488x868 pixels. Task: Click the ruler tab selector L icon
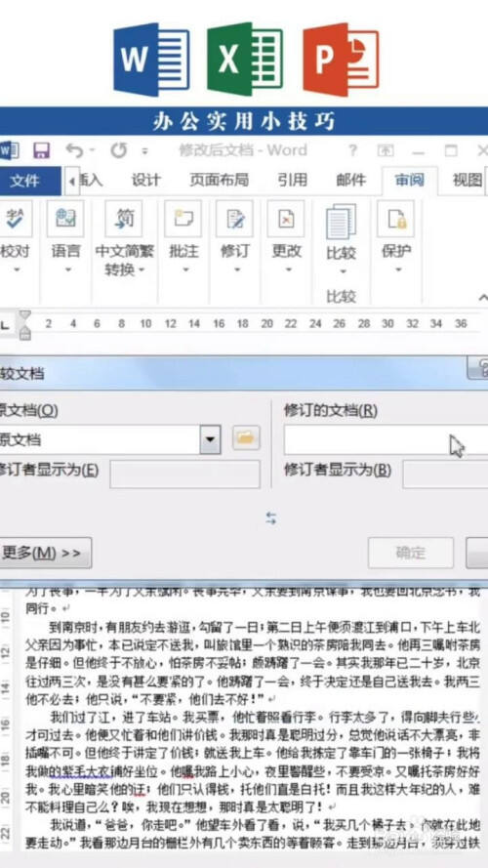[5, 325]
